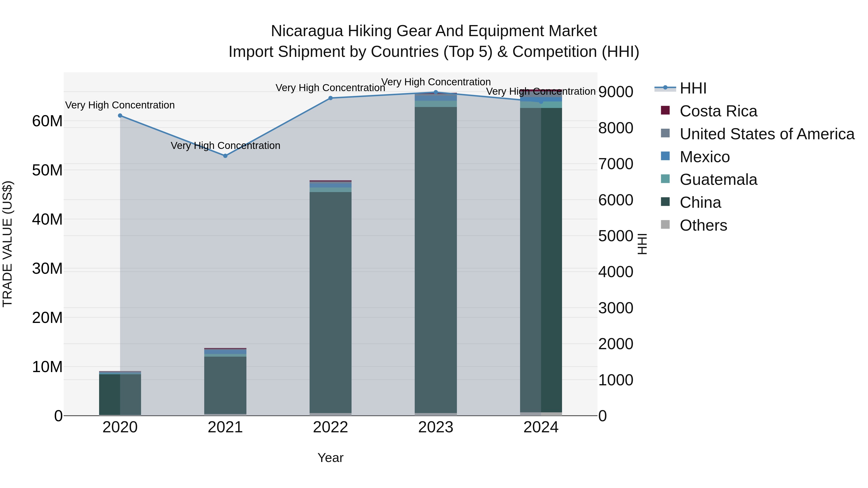This screenshot has height=488, width=868.
Task: Click the 2020 China bar segment
Action: pos(120,394)
